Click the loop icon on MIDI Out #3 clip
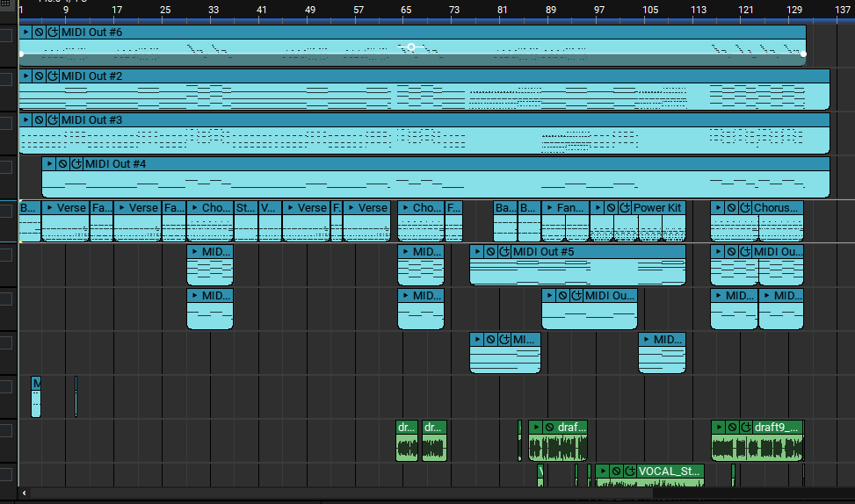 53,120
